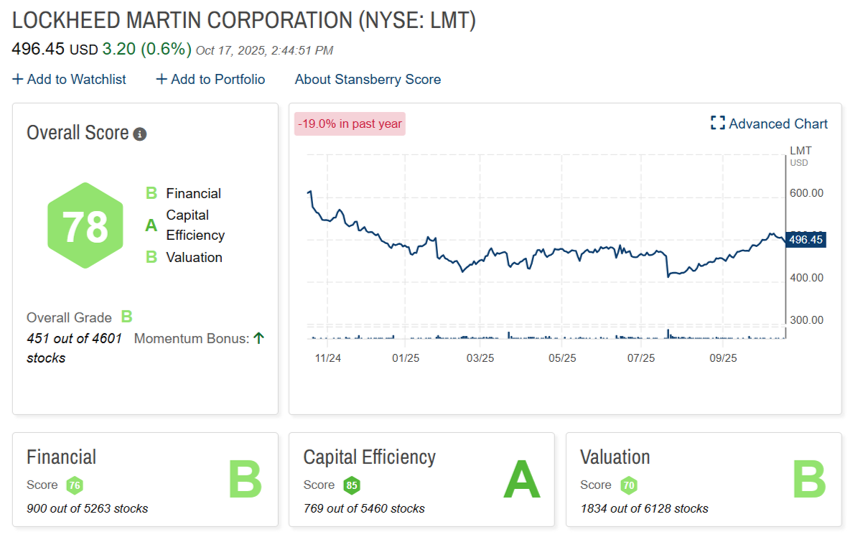Open the Valuation score card
Screen dimensions: 850x543
(x=703, y=479)
